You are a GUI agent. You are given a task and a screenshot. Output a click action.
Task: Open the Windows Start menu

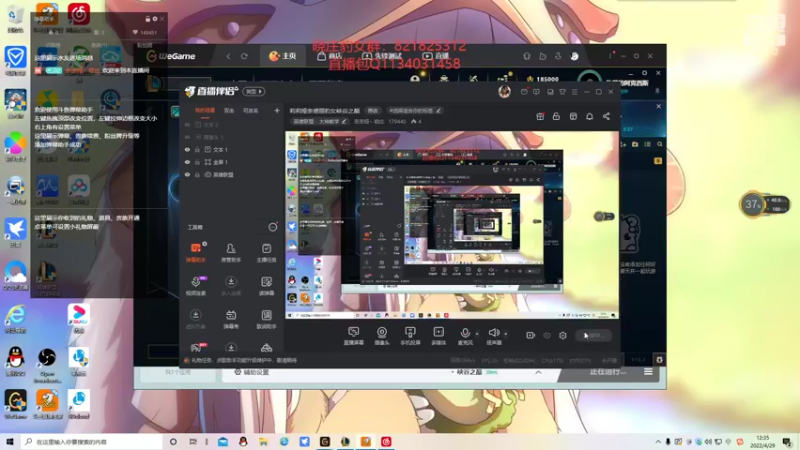tap(10, 442)
